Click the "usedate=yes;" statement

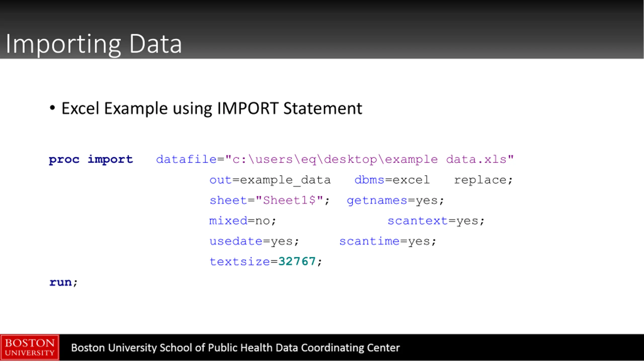click(254, 241)
